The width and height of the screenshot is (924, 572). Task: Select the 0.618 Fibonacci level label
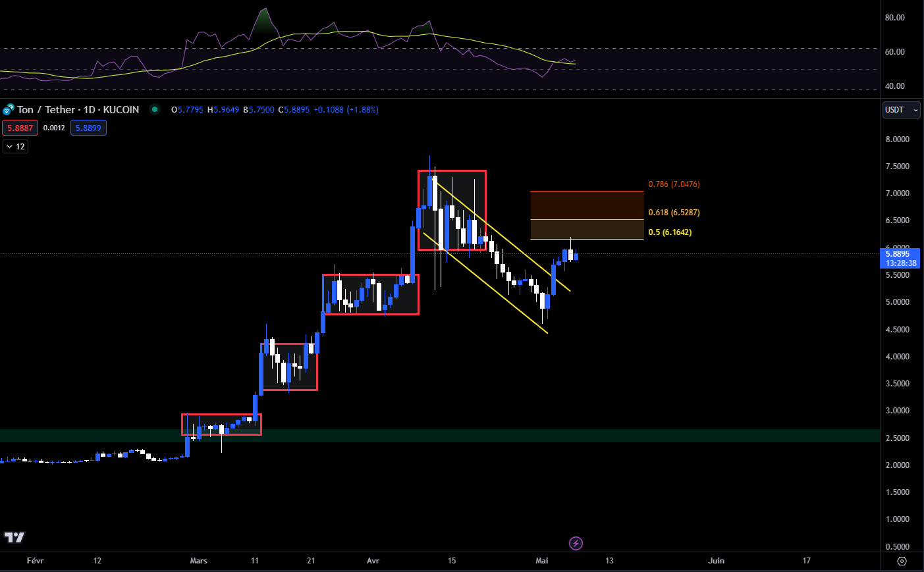(673, 212)
